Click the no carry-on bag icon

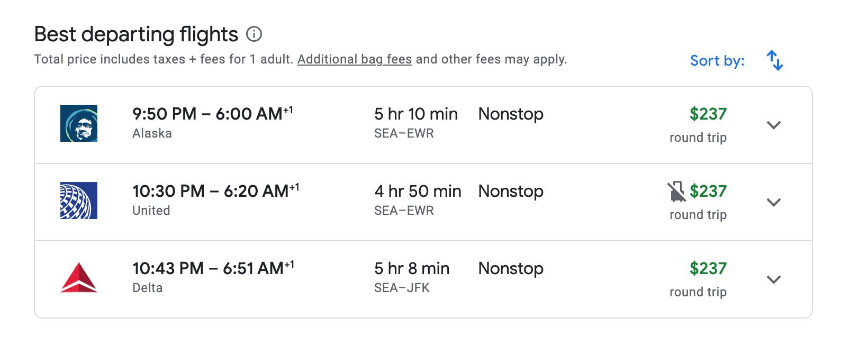pos(676,192)
